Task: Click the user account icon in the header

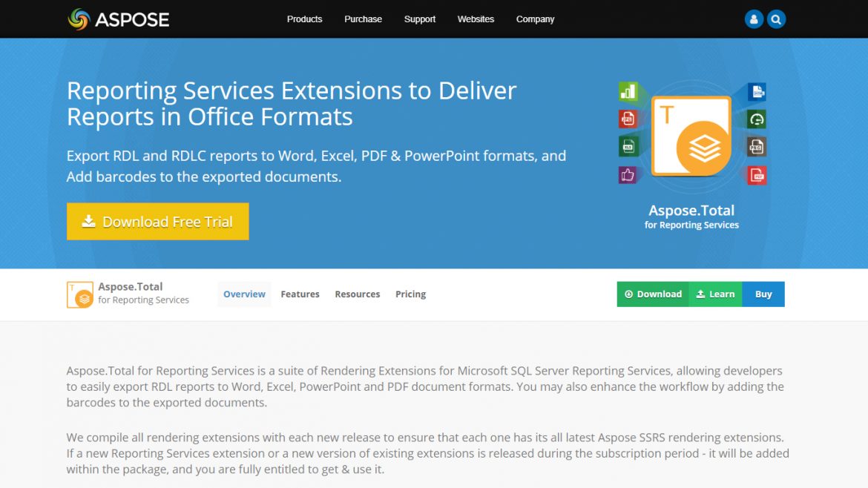Action: [754, 19]
